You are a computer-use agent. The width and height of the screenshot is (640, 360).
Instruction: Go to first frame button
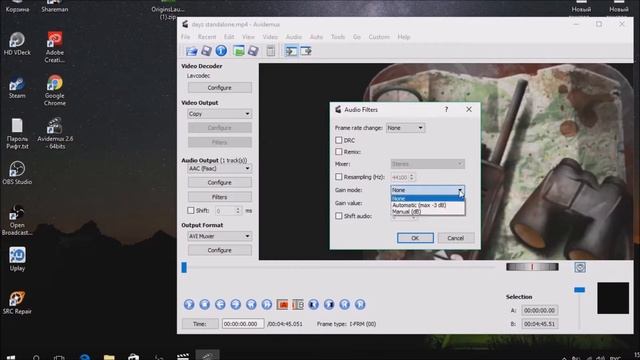coord(344,304)
